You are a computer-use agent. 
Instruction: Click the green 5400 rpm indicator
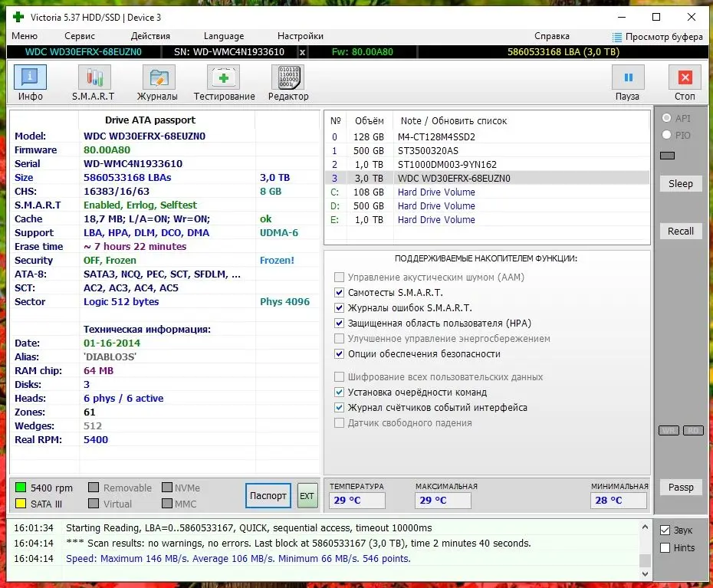click(x=21, y=488)
